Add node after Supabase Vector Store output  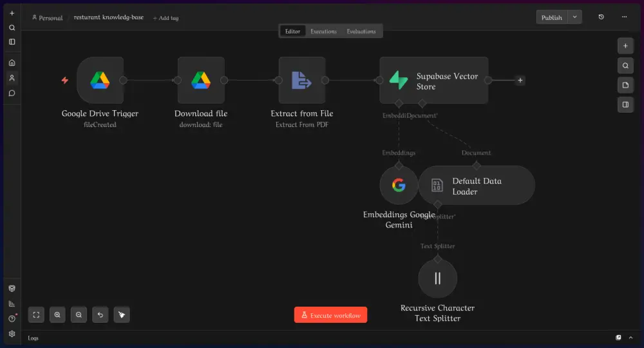(x=520, y=80)
